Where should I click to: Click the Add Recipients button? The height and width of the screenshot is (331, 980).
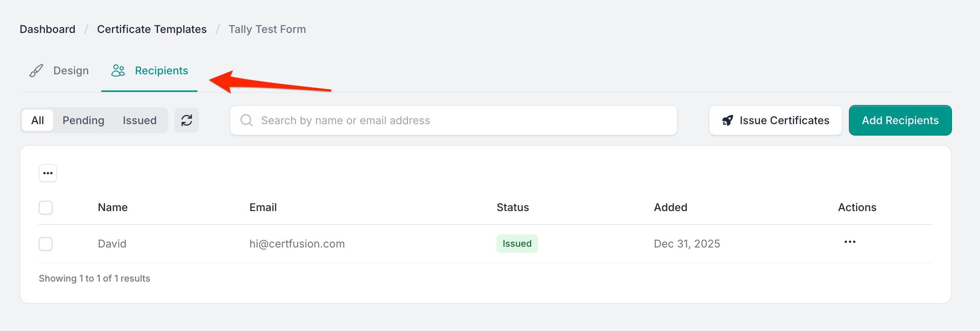(900, 120)
